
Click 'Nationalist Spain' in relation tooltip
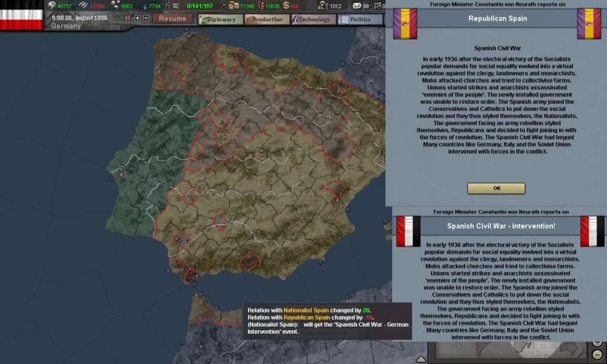pyautogui.click(x=306, y=310)
